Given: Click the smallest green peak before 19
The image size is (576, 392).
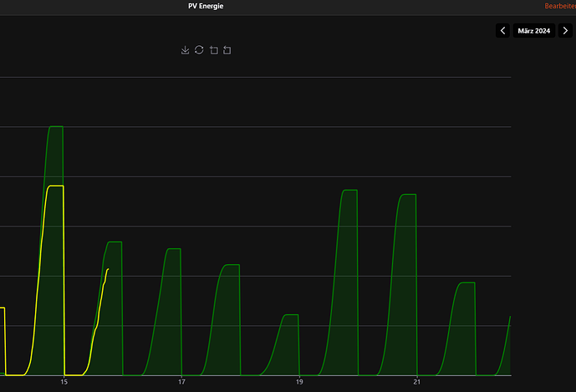Looking at the screenshot, I should [x=291, y=315].
